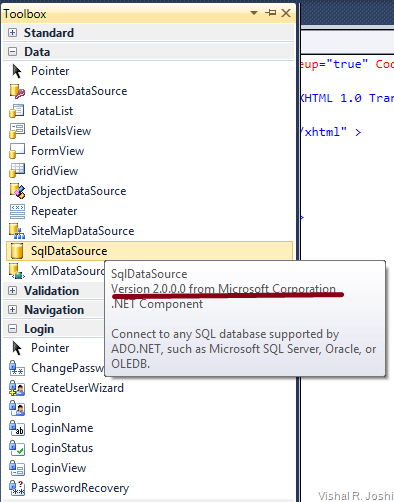
Task: Collapse the Login toolbox section
Action: [12, 329]
